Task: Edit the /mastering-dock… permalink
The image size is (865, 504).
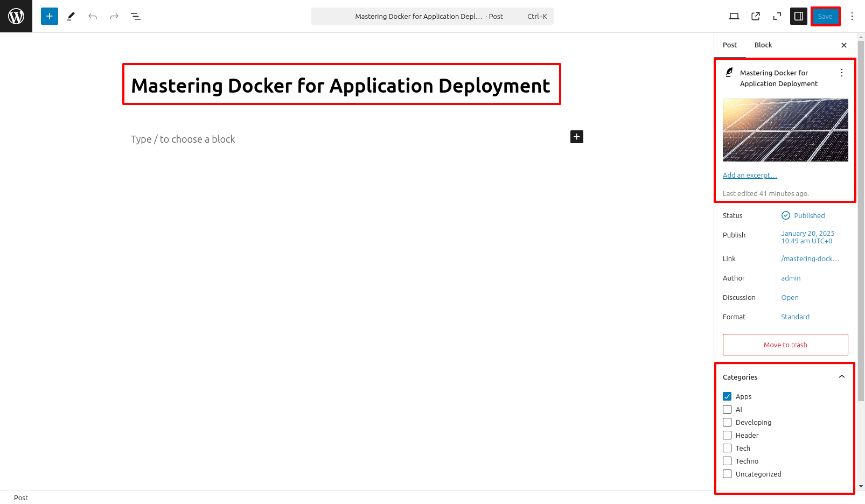Action: [810, 259]
